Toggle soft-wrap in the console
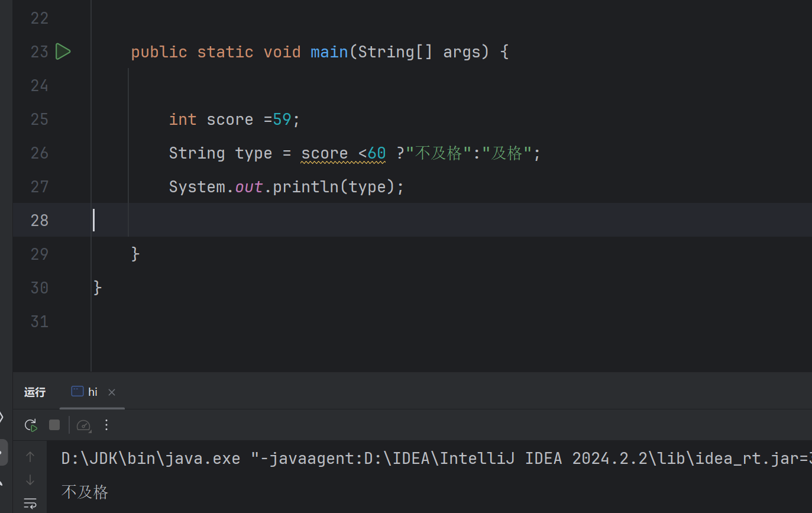This screenshot has width=812, height=513. point(30,504)
